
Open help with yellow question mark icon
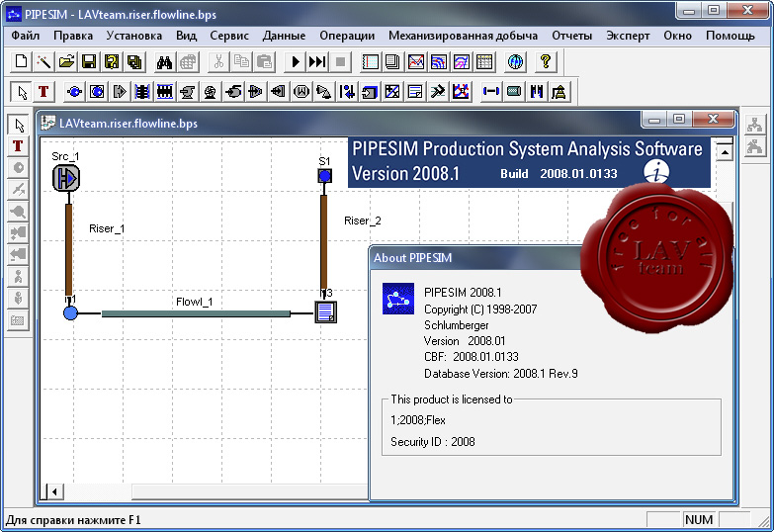(x=546, y=61)
